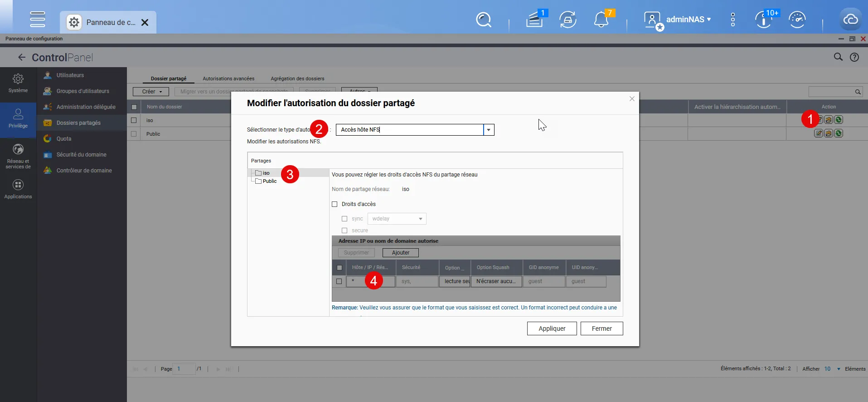Image resolution: width=868 pixels, height=402 pixels.
Task: Click the Ajouter button
Action: (400, 253)
